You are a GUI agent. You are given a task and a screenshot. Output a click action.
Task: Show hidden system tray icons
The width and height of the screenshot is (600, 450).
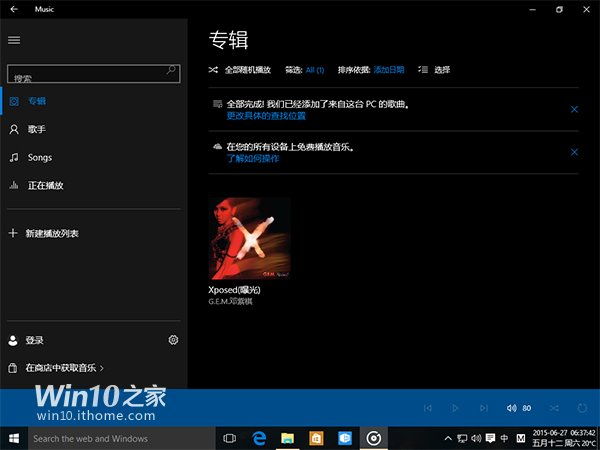point(448,438)
